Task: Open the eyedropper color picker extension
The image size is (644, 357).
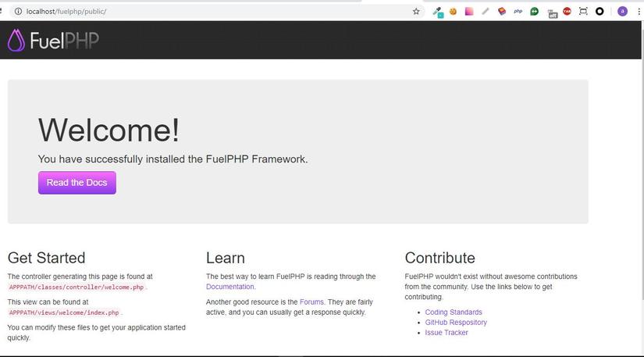Action: tap(438, 12)
